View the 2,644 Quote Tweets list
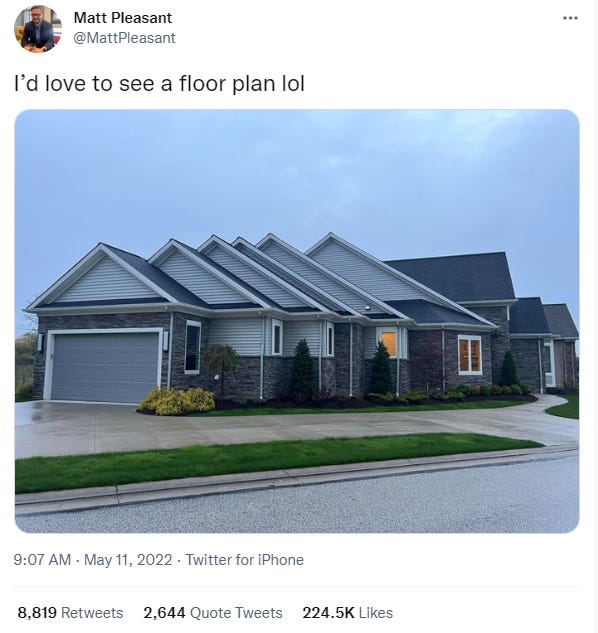 213,613
